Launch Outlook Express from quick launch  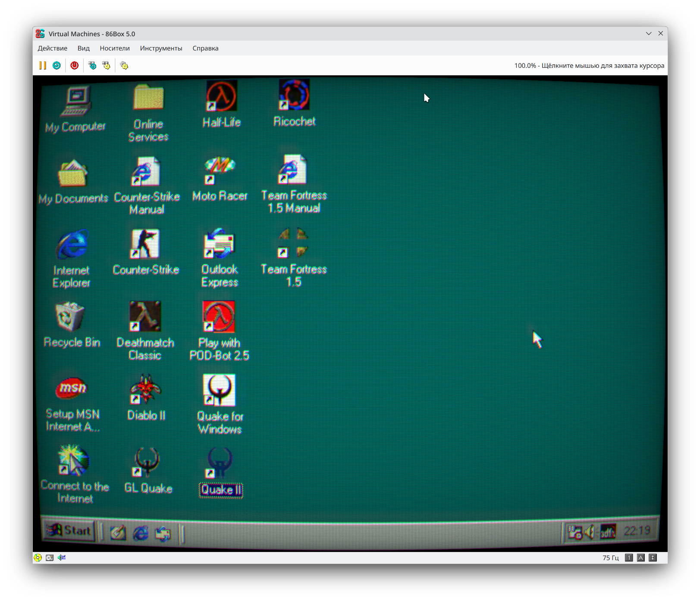pos(163,534)
